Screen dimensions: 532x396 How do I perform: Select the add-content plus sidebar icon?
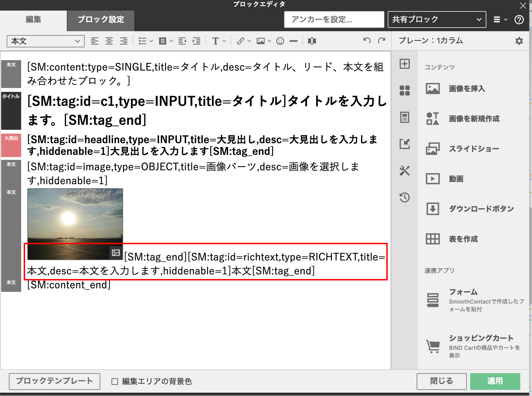pyautogui.click(x=405, y=64)
